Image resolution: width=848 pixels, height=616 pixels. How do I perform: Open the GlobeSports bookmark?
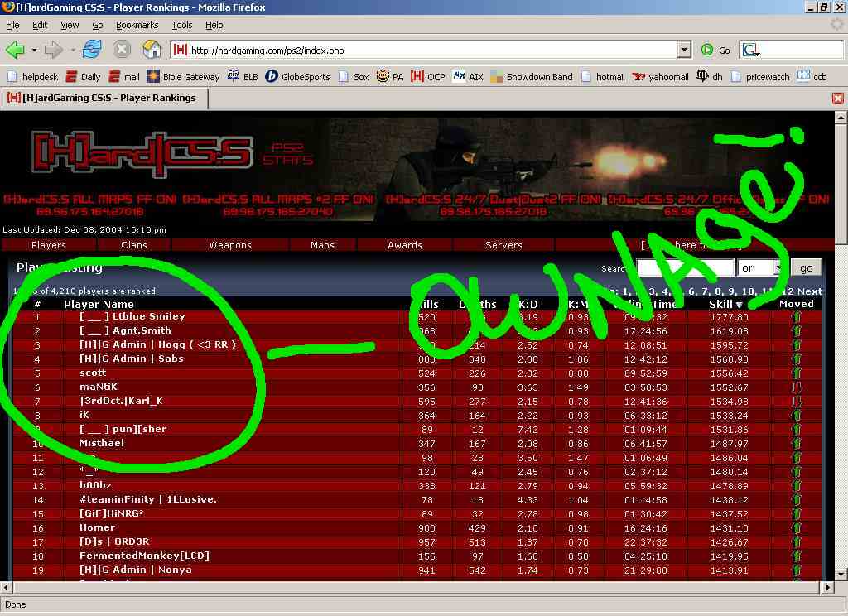click(x=297, y=77)
